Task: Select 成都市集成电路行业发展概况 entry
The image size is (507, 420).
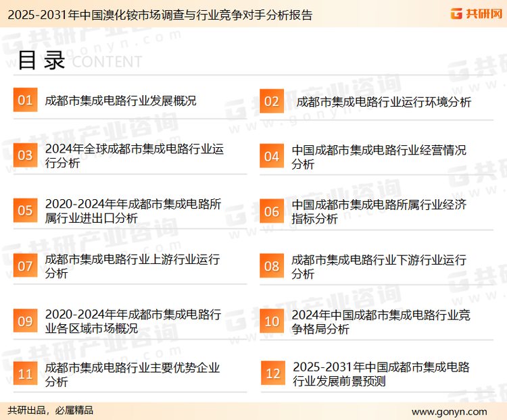Action: pyautogui.click(x=120, y=101)
